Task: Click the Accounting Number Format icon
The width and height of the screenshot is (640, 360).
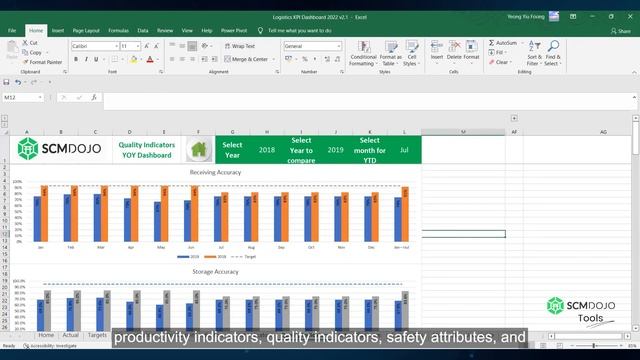Action: pyautogui.click(x=289, y=59)
